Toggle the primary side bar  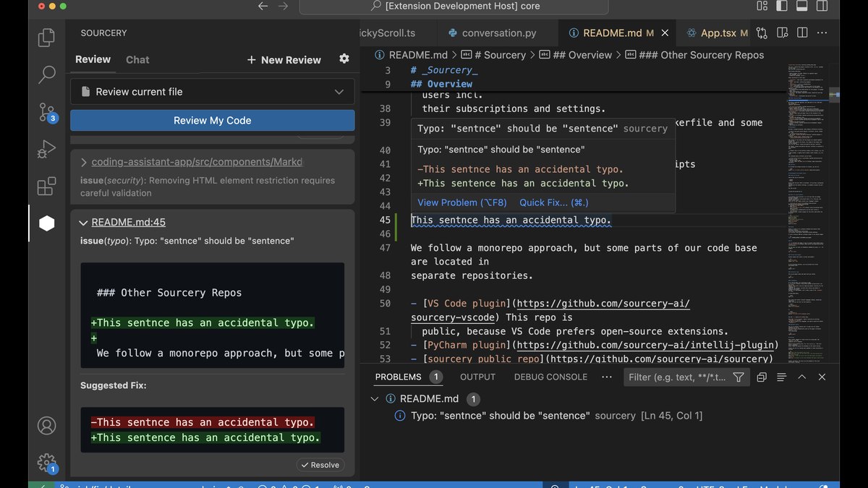click(782, 6)
